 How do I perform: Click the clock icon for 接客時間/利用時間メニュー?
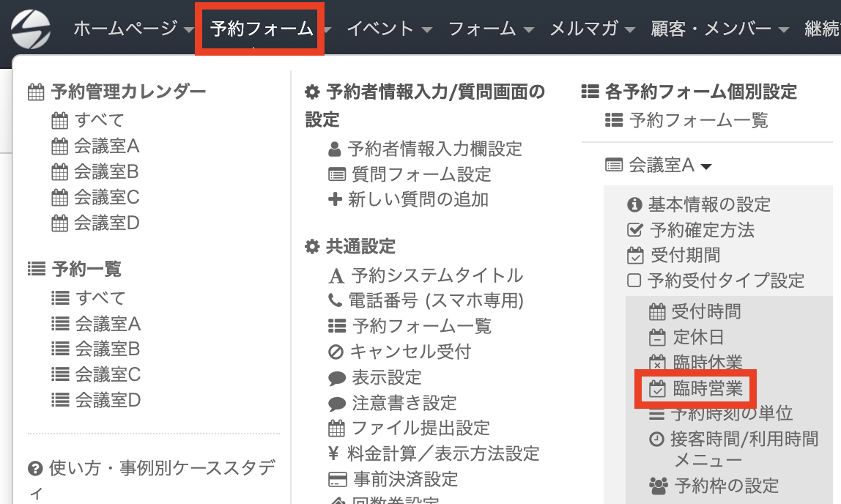656,439
